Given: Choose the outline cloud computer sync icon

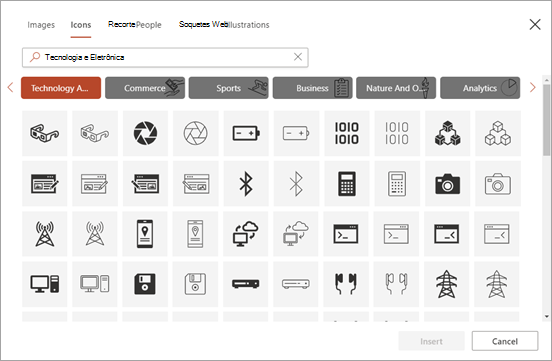Looking at the screenshot, I should click(x=296, y=234).
